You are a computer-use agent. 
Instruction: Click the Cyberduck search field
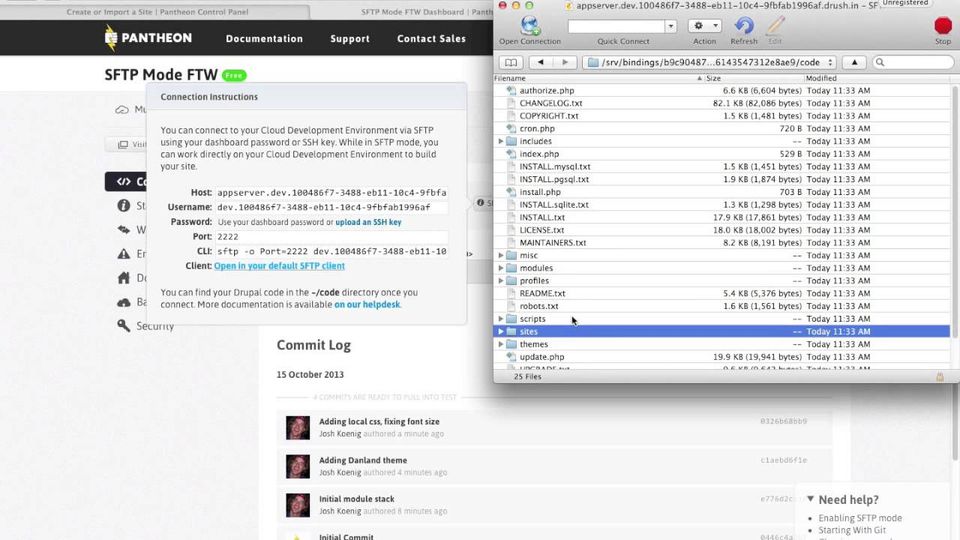click(x=913, y=62)
